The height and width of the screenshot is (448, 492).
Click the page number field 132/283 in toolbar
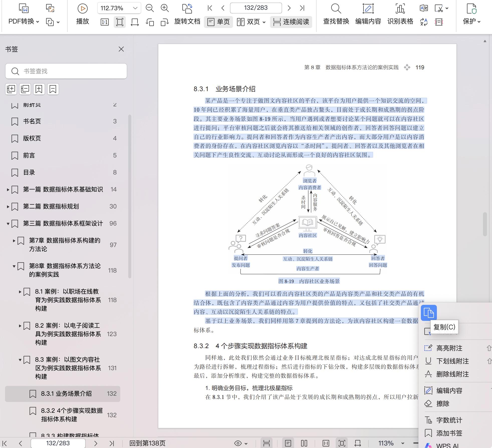[256, 8]
